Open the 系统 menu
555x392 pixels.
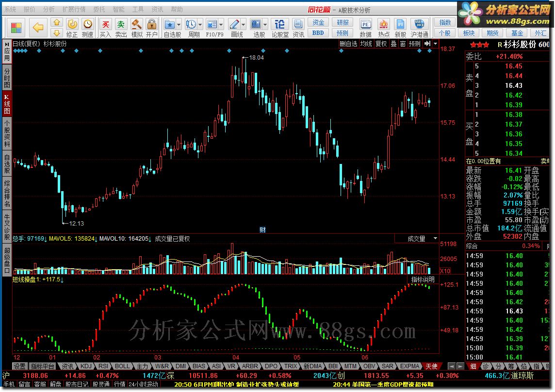[10, 10]
